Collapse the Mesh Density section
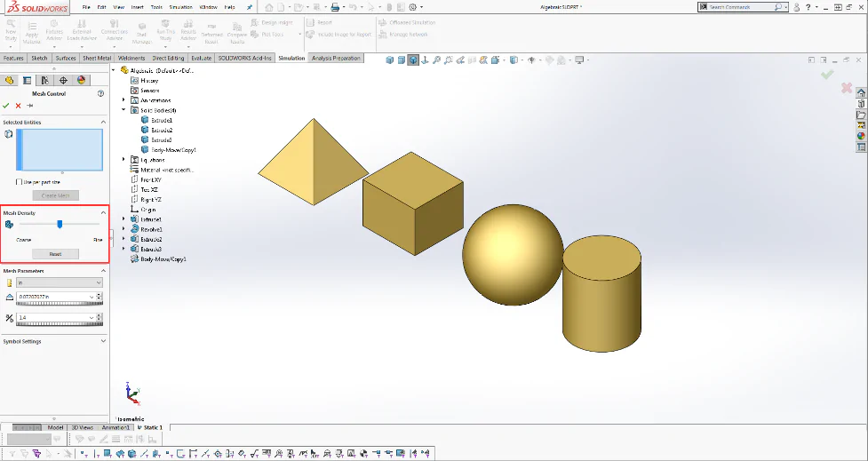This screenshot has height=461, width=868. point(103,212)
